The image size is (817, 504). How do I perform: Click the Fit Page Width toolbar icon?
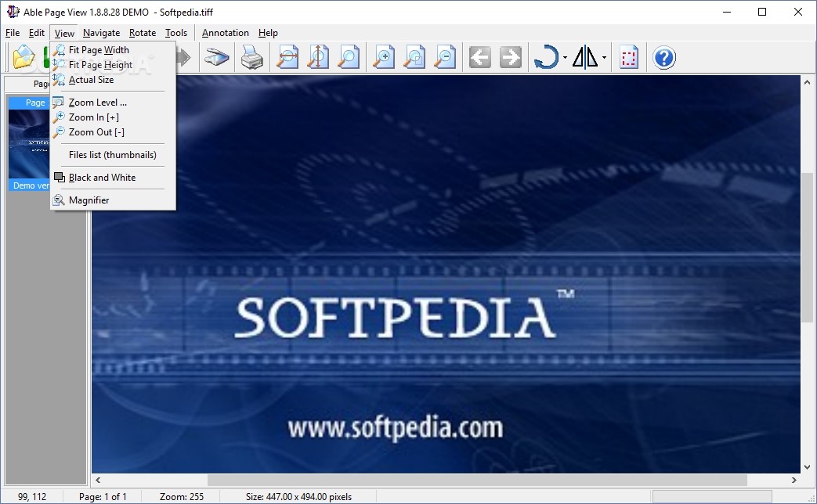click(287, 57)
